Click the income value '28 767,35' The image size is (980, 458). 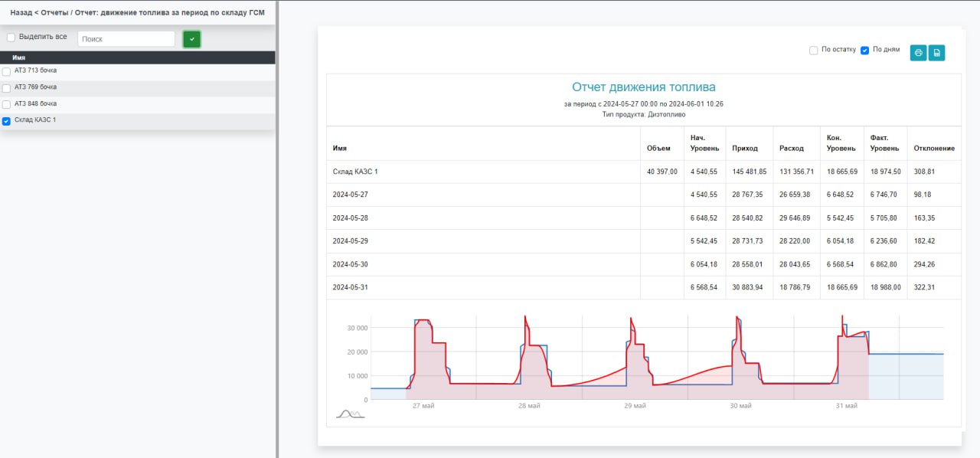(x=747, y=195)
